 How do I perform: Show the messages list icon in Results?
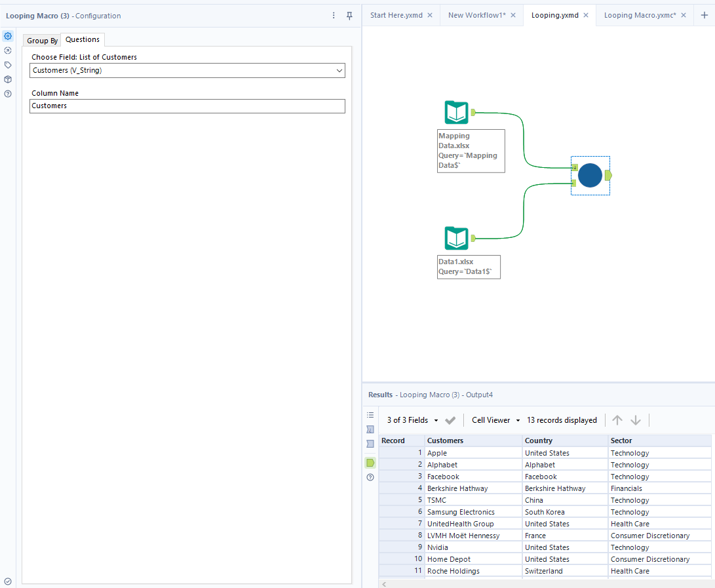tap(370, 415)
